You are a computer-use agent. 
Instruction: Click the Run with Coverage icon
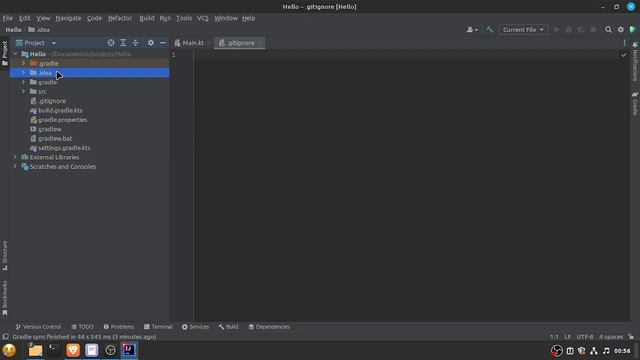point(581,29)
